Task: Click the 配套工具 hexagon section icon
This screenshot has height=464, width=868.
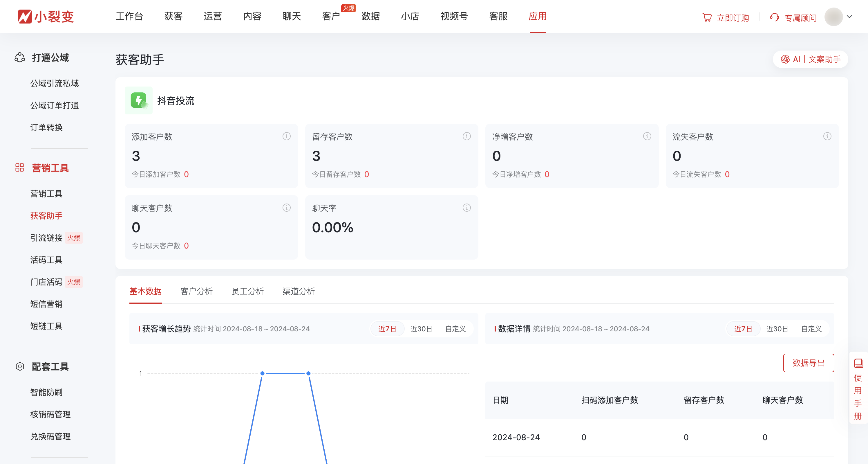Action: pyautogui.click(x=20, y=366)
